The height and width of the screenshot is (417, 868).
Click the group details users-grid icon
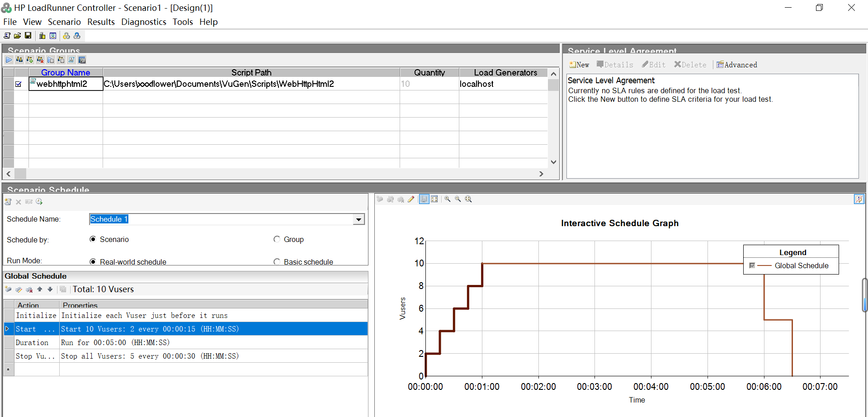[x=61, y=60]
